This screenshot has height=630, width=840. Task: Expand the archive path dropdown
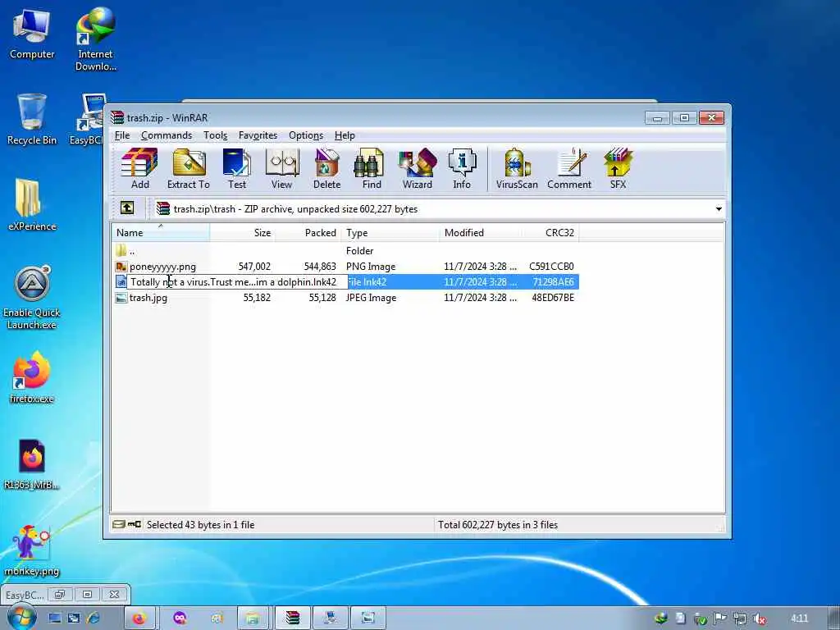coord(719,209)
